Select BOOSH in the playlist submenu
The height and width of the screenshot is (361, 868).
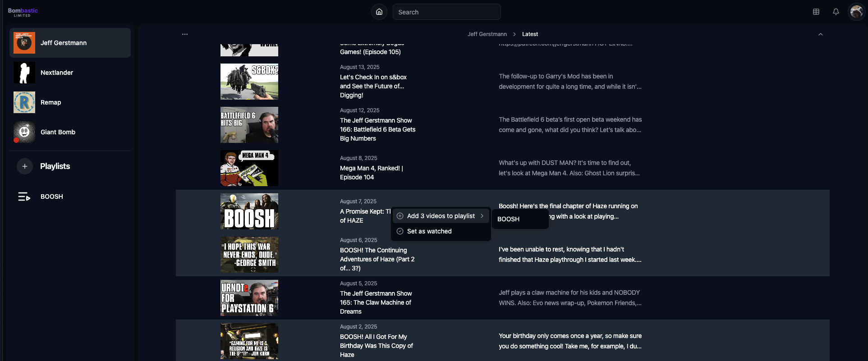(520, 219)
